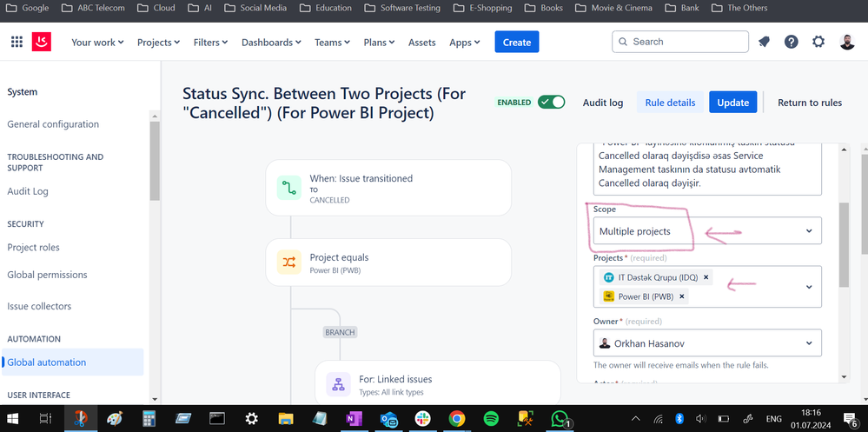Open Command Prompt from the taskbar
The width and height of the screenshot is (868, 432).
tap(217, 419)
